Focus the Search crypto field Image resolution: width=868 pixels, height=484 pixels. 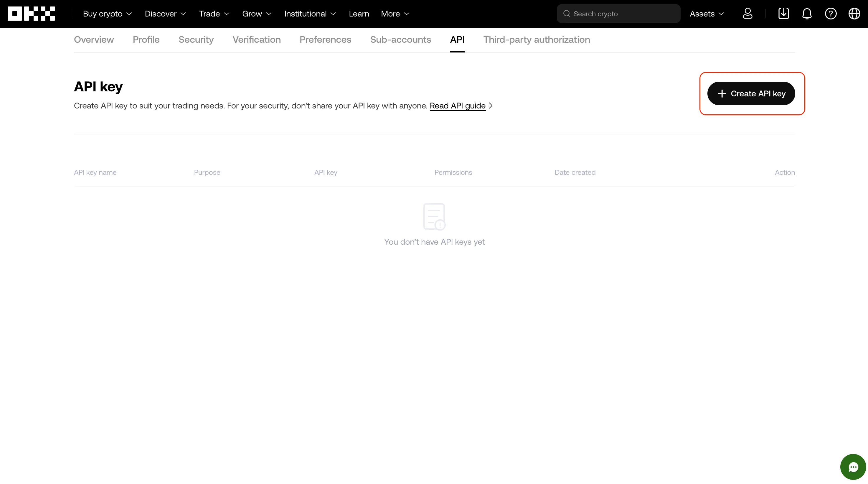coord(618,14)
